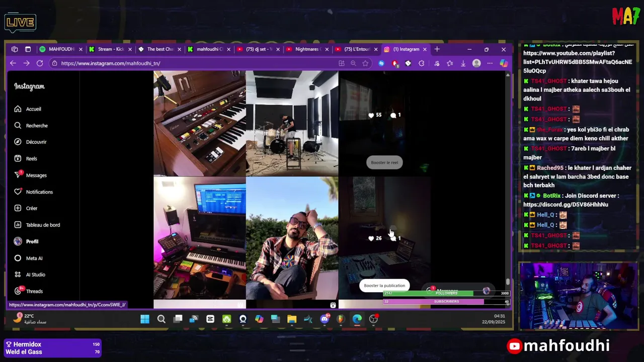The width and height of the screenshot is (644, 362).
Task: Go to Profil page
Action: pyautogui.click(x=26, y=241)
